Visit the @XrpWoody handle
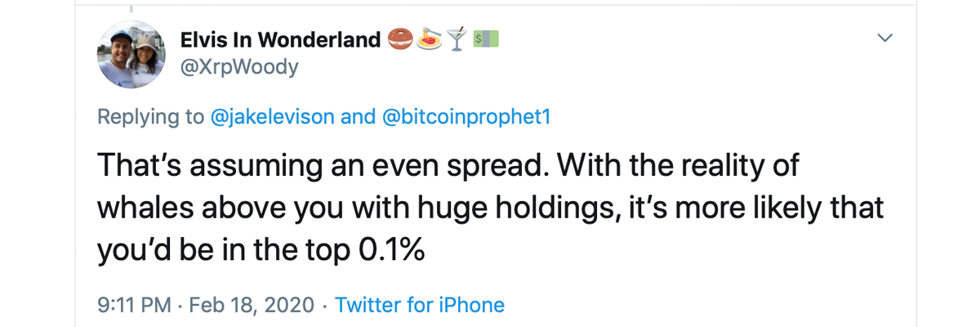The height and width of the screenshot is (327, 980). 238,66
